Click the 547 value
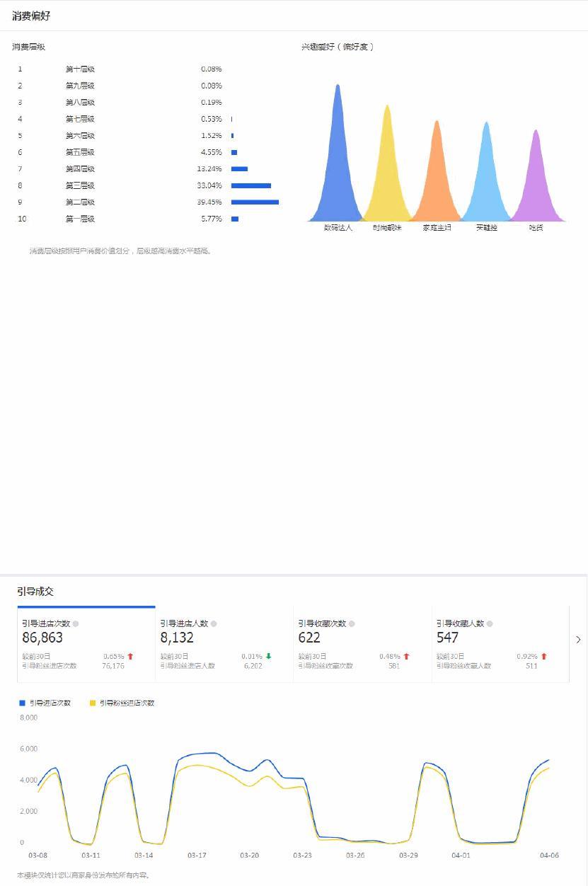Image resolution: width=588 pixels, height=886 pixels. click(x=447, y=638)
